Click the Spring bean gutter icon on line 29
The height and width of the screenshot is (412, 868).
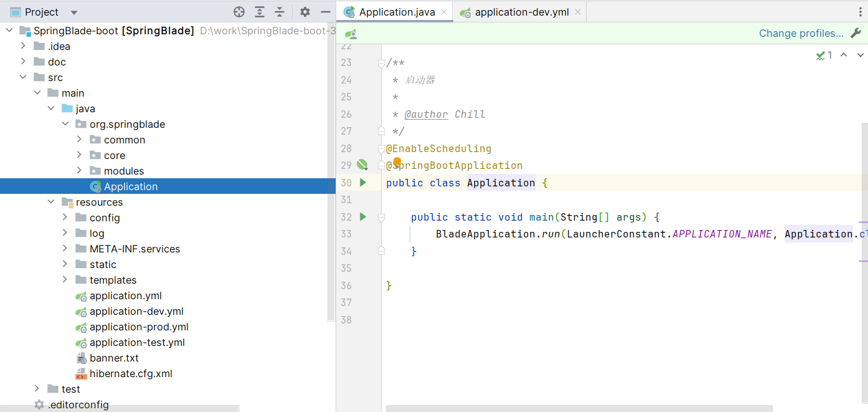click(362, 165)
